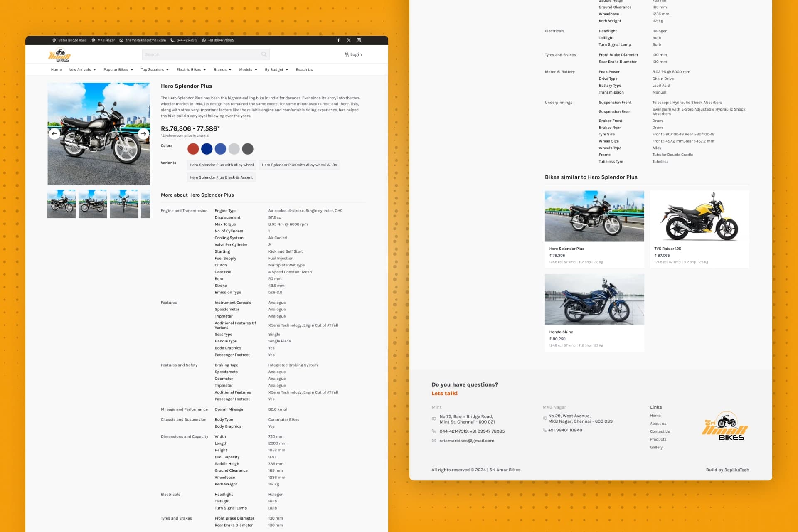This screenshot has height=532, width=798.
Task: Click the email envelope icon for sriamarbikes@gmail.com
Action: [121, 40]
